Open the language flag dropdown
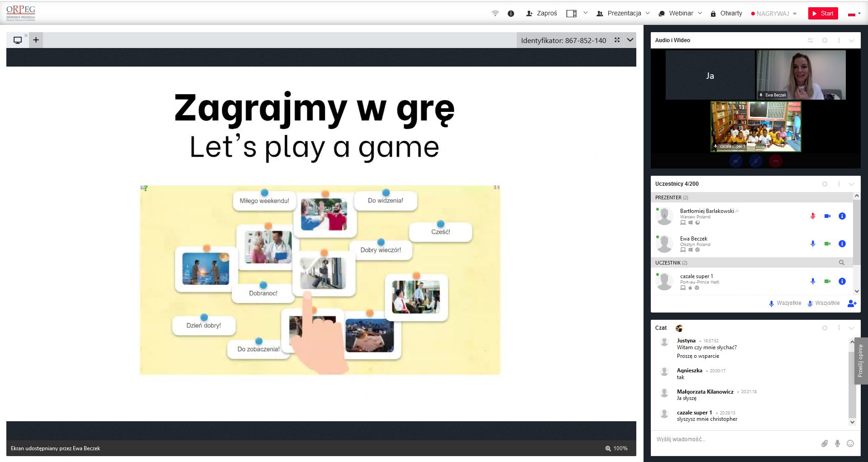 click(854, 14)
